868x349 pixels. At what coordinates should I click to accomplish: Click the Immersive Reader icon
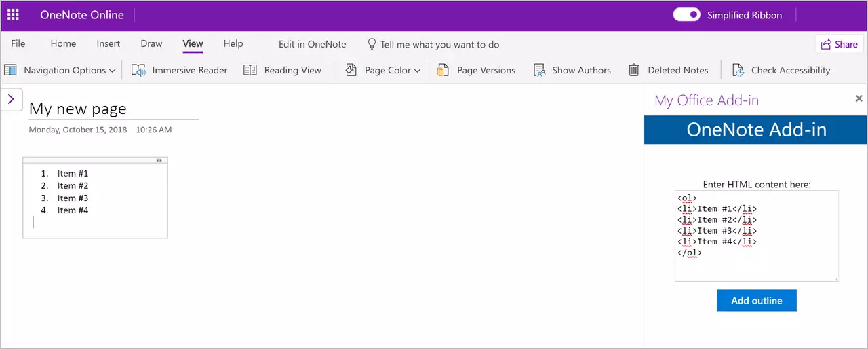coord(139,70)
